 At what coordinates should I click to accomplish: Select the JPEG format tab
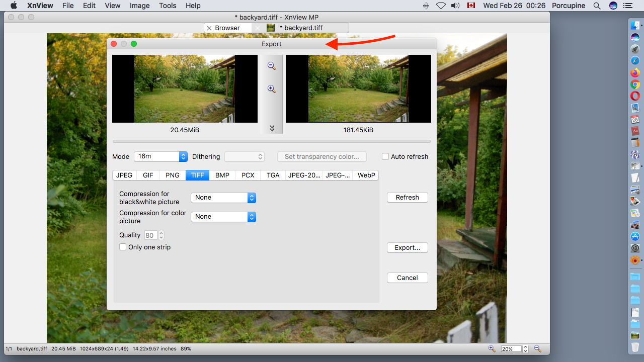click(x=124, y=175)
